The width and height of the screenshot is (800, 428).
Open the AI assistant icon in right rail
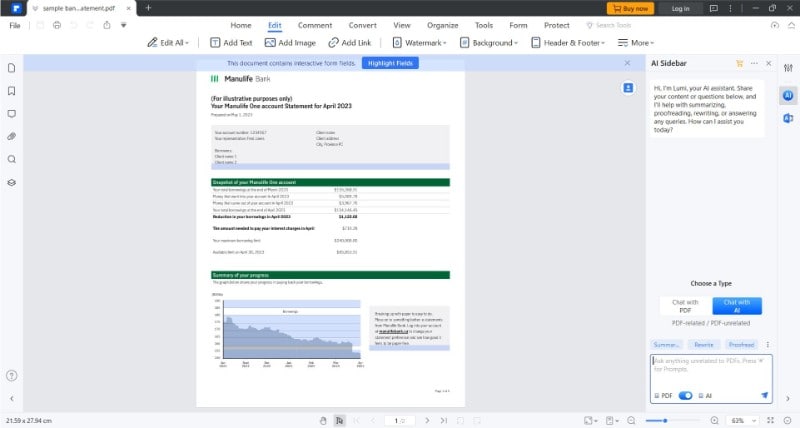(788, 95)
